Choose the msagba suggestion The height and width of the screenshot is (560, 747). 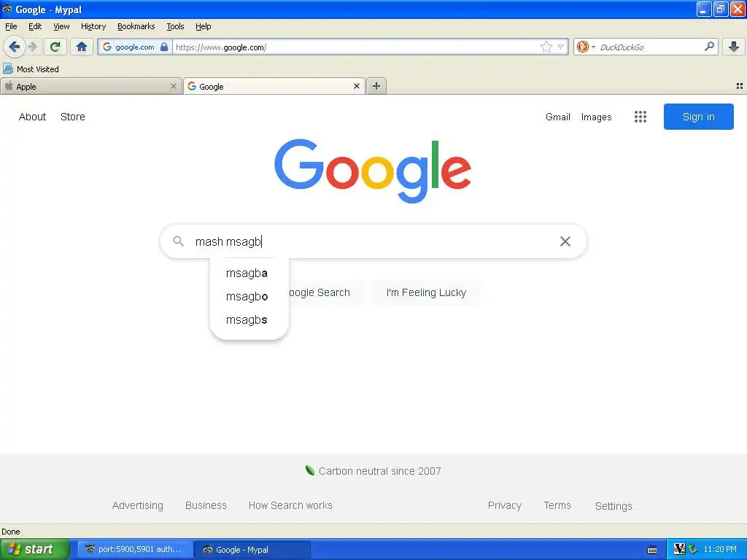249,273
